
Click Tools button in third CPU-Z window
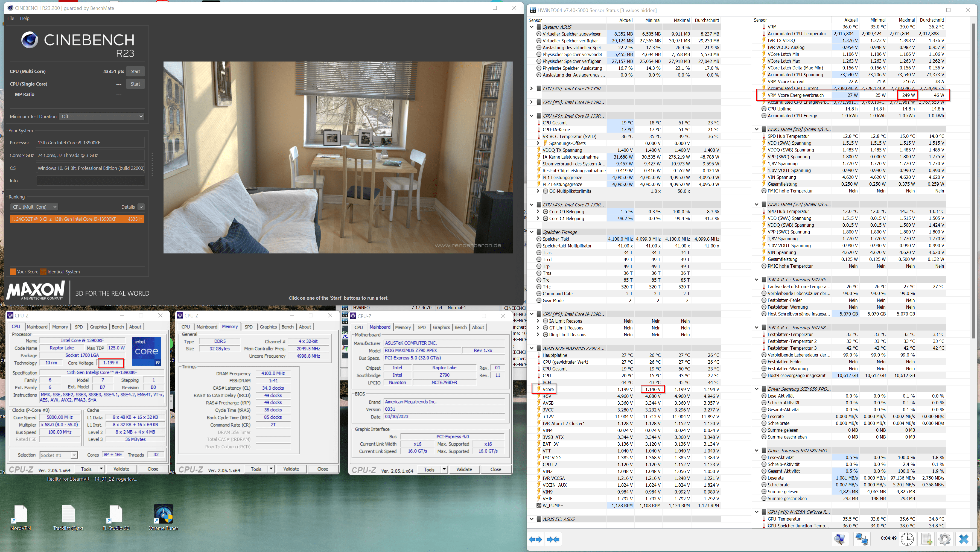click(x=429, y=470)
